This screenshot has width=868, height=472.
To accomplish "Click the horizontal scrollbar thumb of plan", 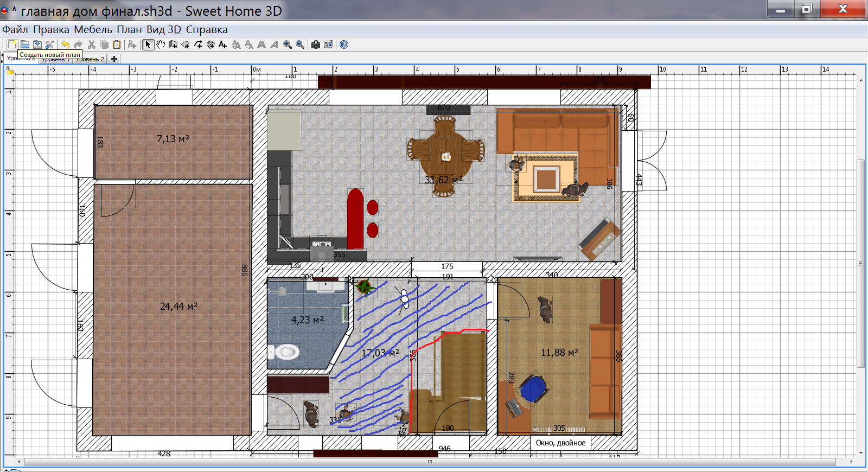I will (430, 462).
